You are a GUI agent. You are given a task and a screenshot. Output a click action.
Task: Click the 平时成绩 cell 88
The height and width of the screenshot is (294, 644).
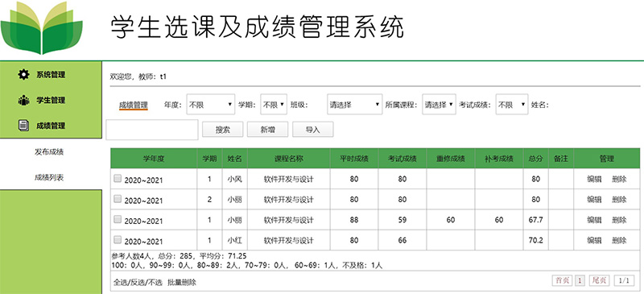click(354, 220)
